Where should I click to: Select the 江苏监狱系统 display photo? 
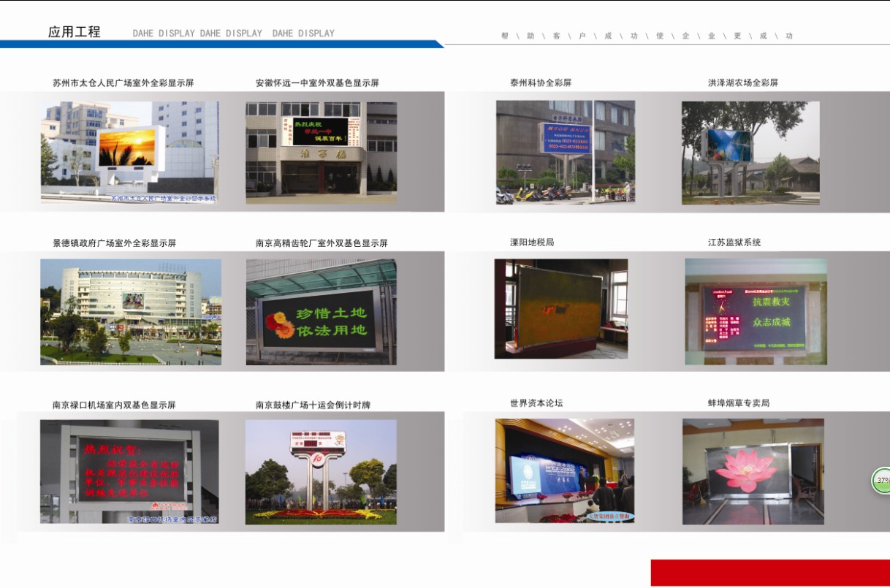756,310
